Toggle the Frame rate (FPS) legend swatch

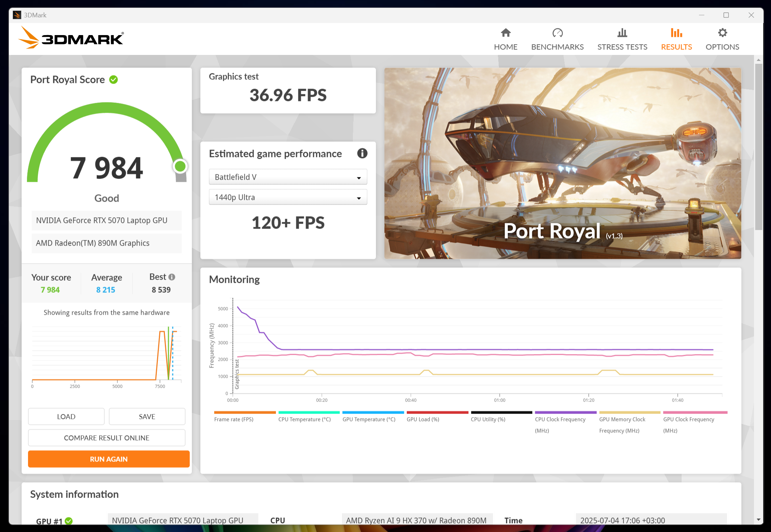coord(245,412)
